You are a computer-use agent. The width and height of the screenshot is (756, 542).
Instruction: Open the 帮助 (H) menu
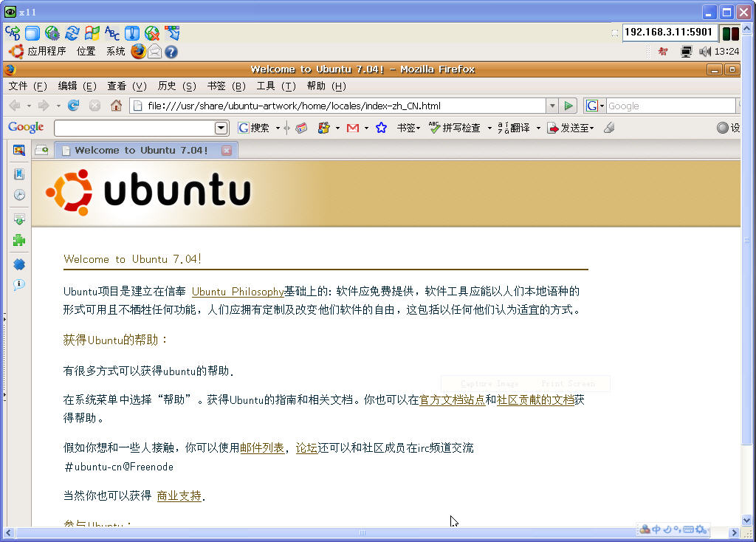[326, 86]
